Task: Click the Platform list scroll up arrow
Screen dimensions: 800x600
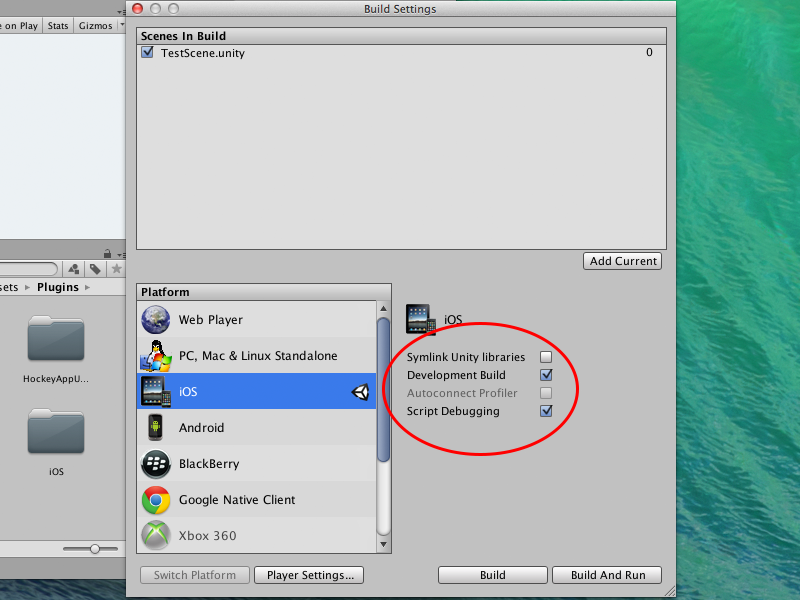Action: 384,308
